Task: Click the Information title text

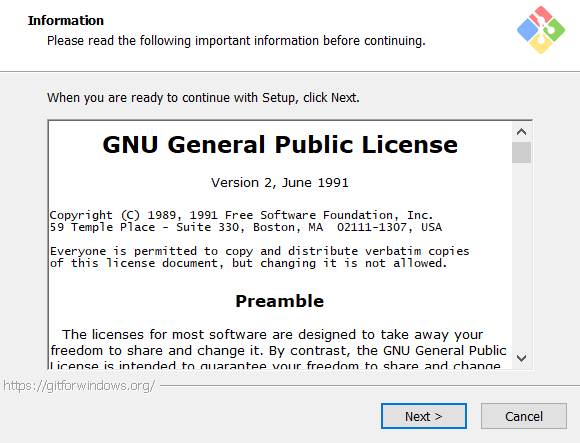Action: [66, 21]
